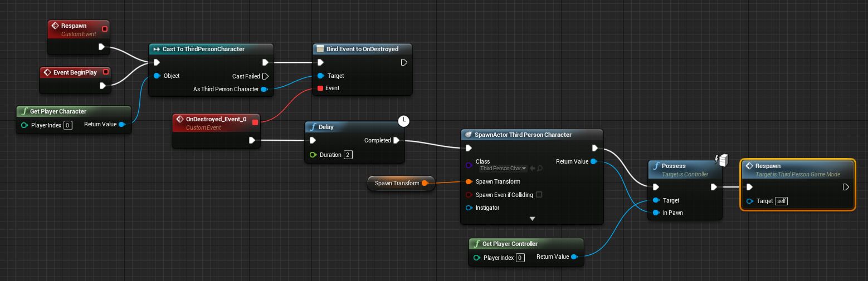Browse to the class with the magnifier icon
Image resolution: width=868 pixels, height=281 pixels.
pos(539,168)
